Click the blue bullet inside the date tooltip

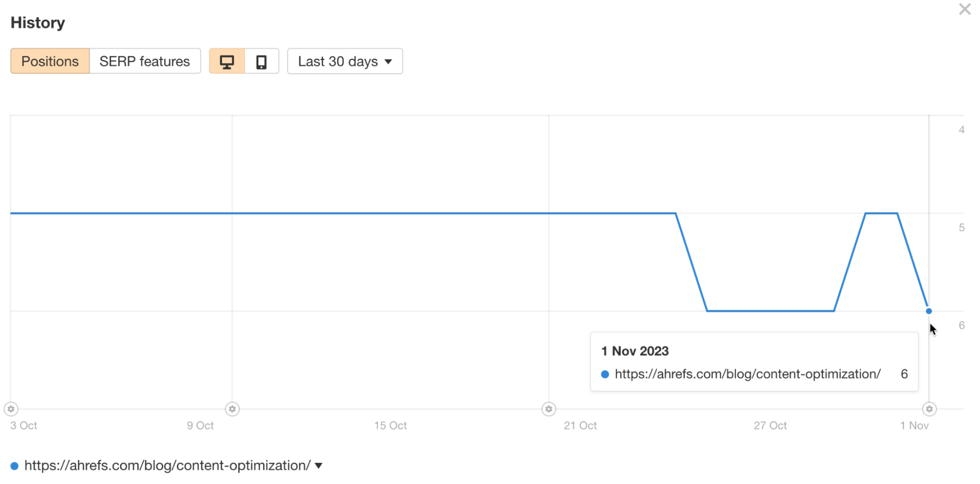[605, 374]
